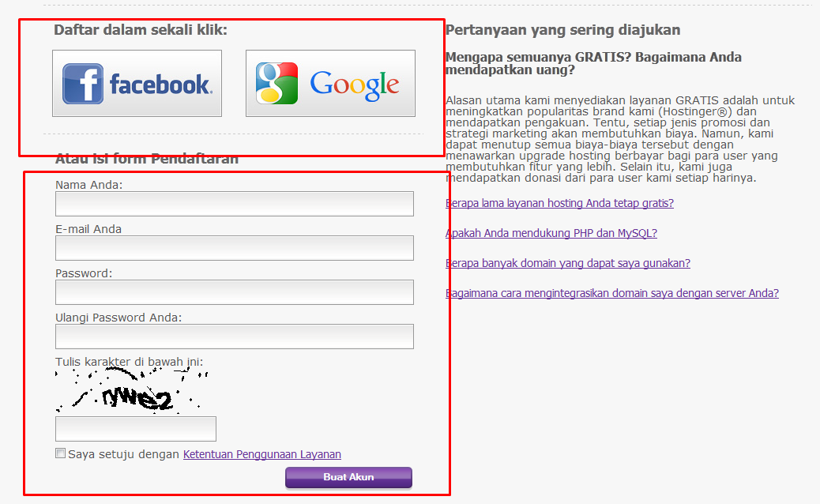Open the Berapa lama layanan hosting gratis link
The image size is (820, 504).
(559, 203)
